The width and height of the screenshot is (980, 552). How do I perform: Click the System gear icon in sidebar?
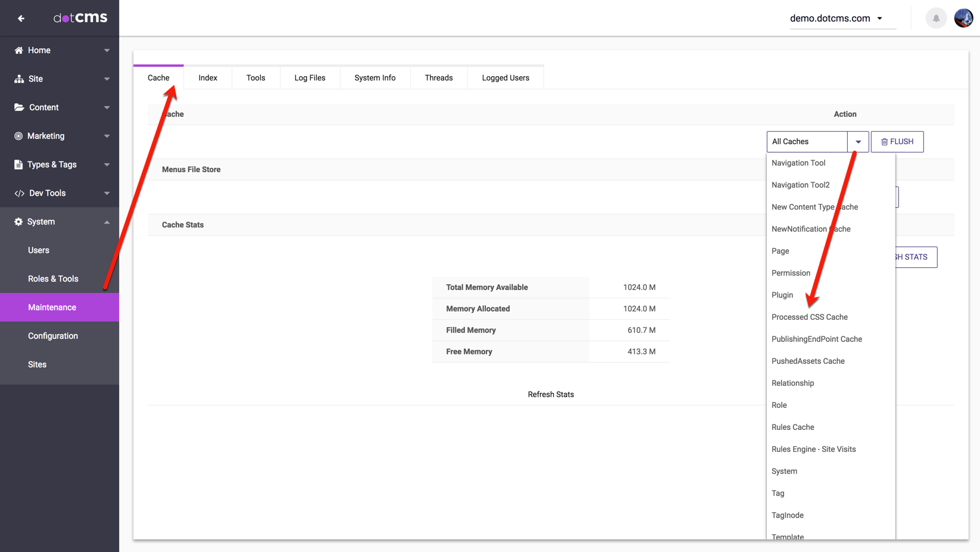pyautogui.click(x=19, y=222)
